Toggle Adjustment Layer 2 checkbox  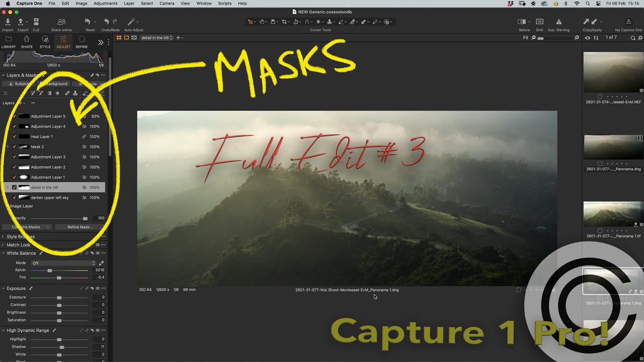point(14,167)
